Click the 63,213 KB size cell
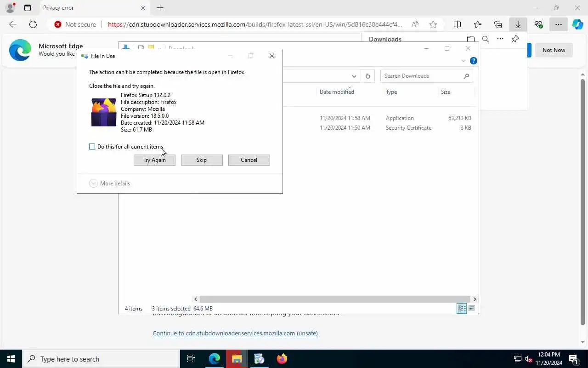This screenshot has height=368, width=588. pos(459,118)
